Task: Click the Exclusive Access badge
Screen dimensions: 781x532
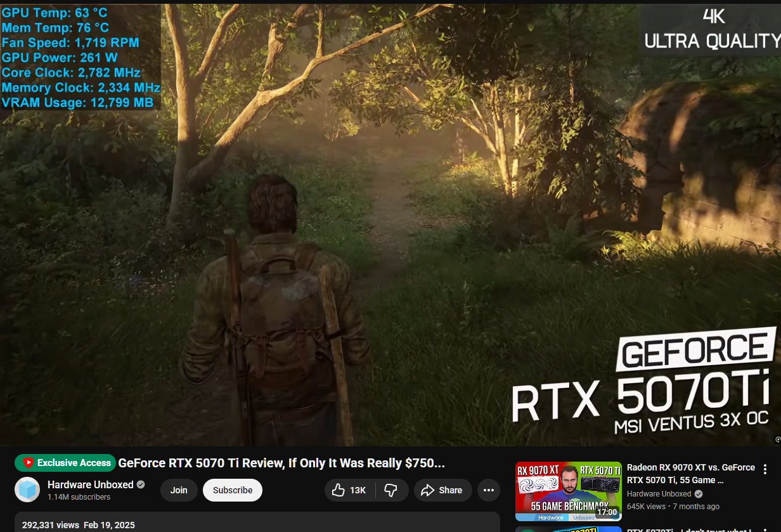Action: 65,463
